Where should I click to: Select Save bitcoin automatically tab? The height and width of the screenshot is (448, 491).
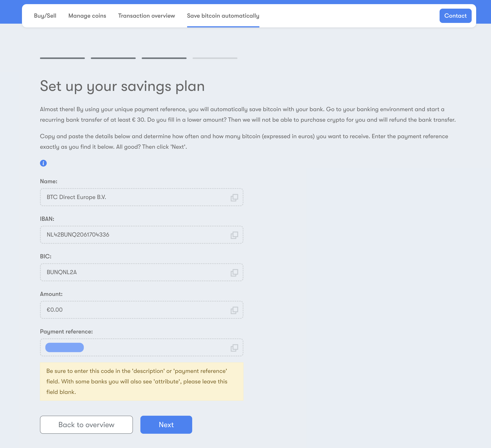click(x=223, y=16)
